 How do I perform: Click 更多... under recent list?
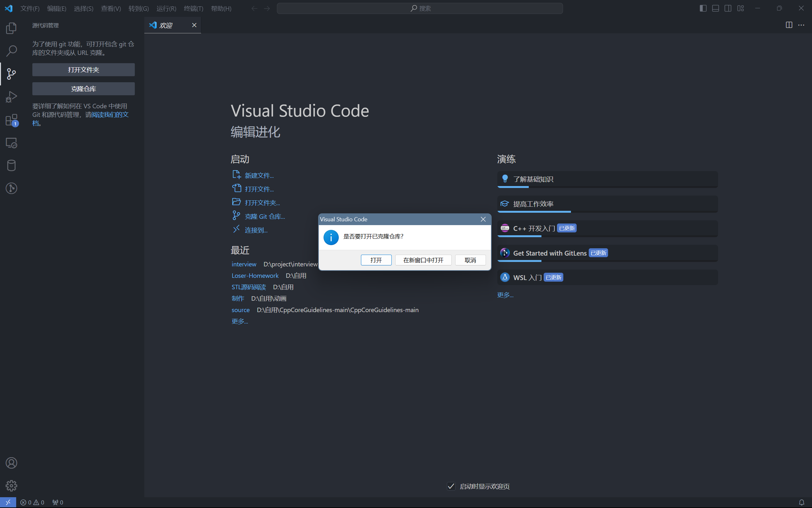(x=239, y=321)
